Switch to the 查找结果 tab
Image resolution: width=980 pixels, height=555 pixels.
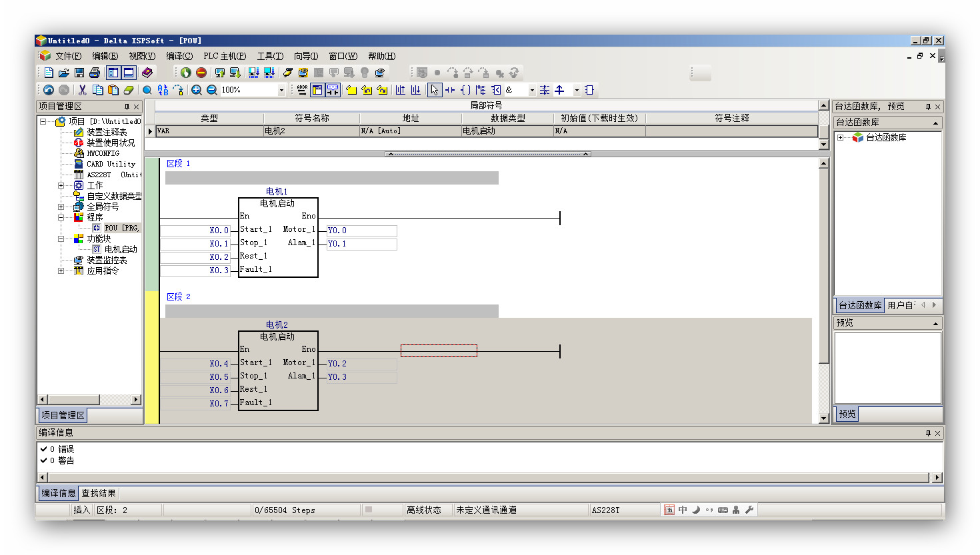tap(99, 493)
